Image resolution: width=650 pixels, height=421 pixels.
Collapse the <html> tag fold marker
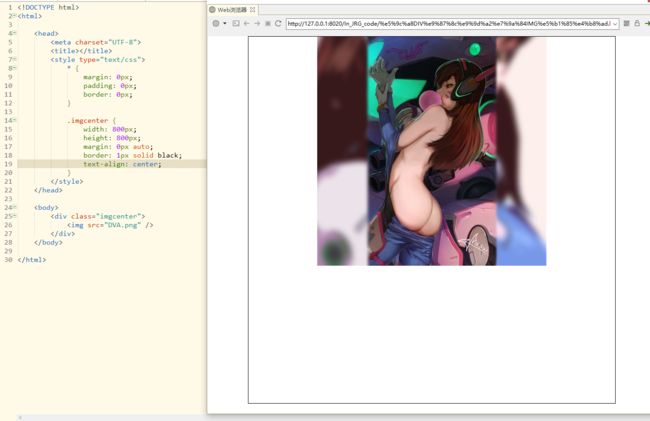pos(14,16)
